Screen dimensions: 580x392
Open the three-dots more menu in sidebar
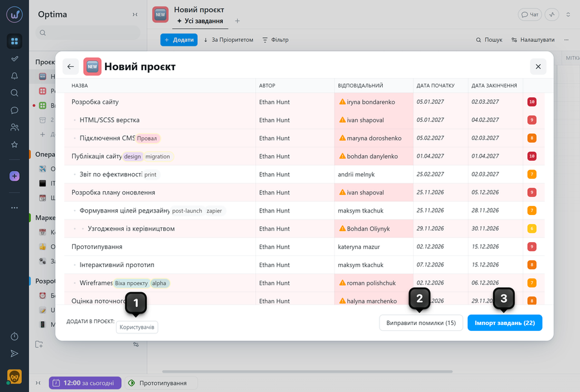click(x=14, y=208)
